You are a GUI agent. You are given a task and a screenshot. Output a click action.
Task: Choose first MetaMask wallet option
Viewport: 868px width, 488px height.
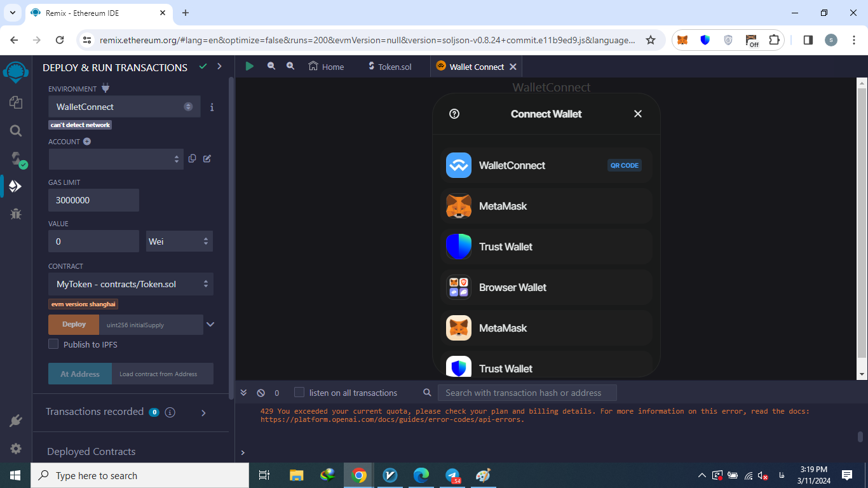(546, 206)
